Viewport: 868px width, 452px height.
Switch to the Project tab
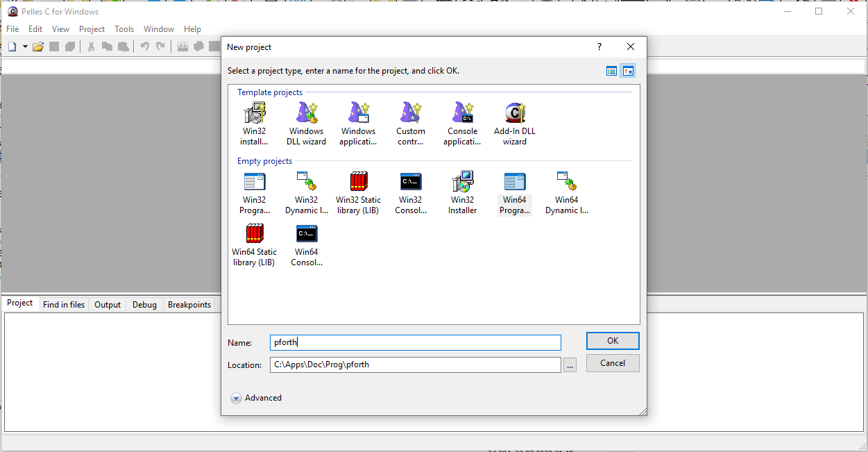[20, 303]
